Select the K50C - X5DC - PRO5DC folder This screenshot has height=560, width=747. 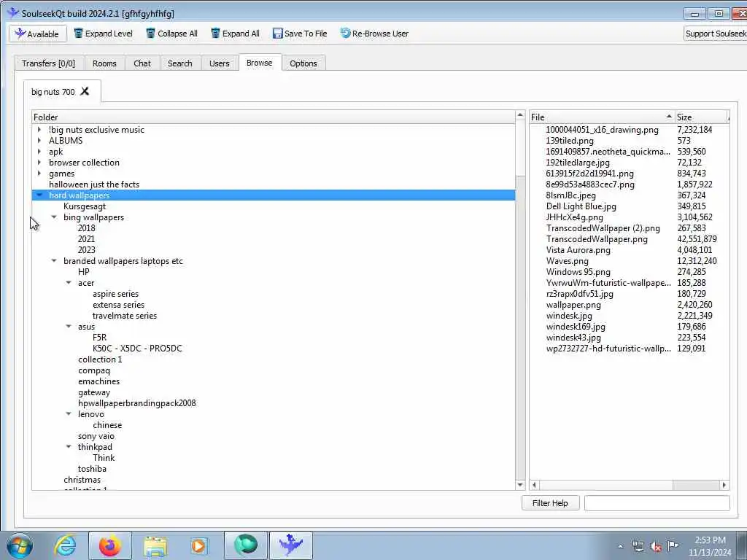[137, 349]
